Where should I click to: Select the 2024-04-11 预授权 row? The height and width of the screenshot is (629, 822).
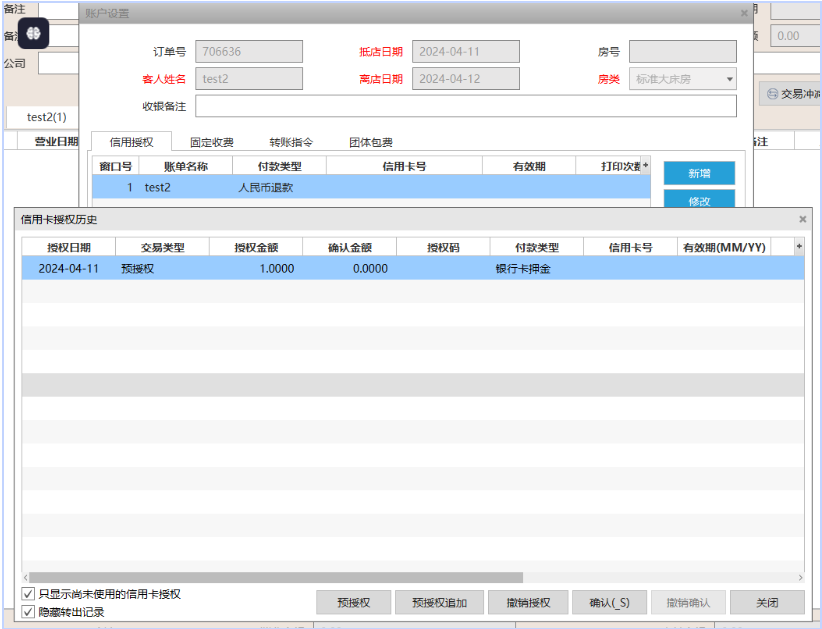300,269
